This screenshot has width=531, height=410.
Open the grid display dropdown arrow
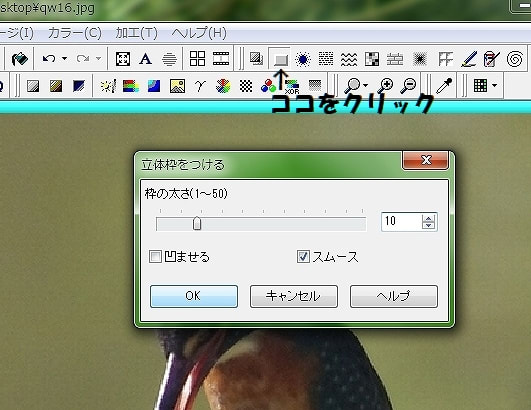click(494, 85)
